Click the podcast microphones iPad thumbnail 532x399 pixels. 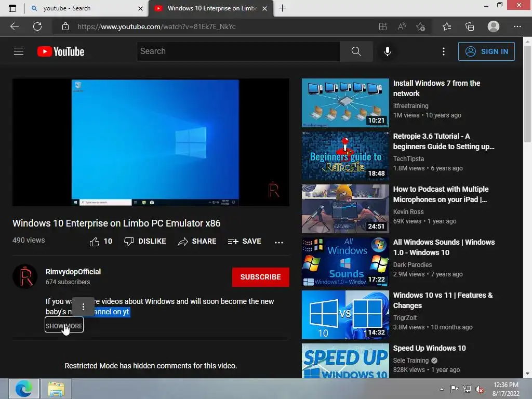click(x=345, y=209)
